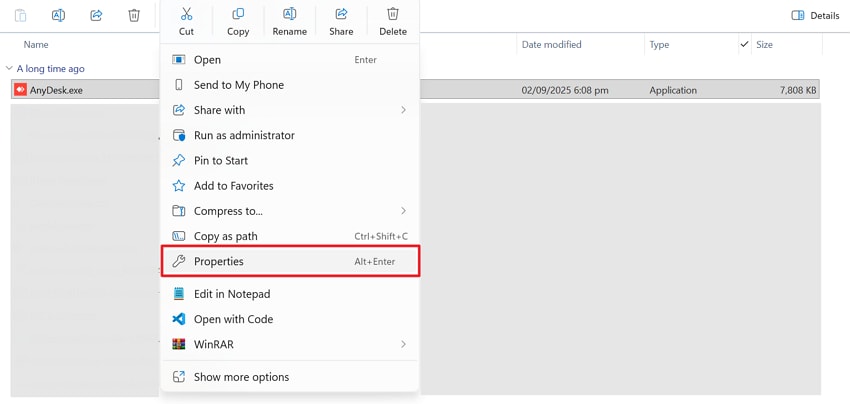Expand Share with submenu arrow

click(x=403, y=110)
